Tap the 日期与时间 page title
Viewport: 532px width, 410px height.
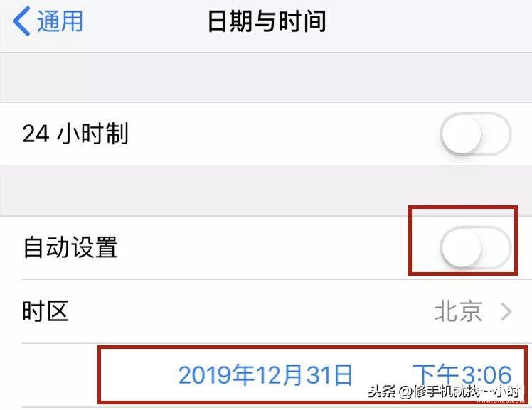point(267,21)
